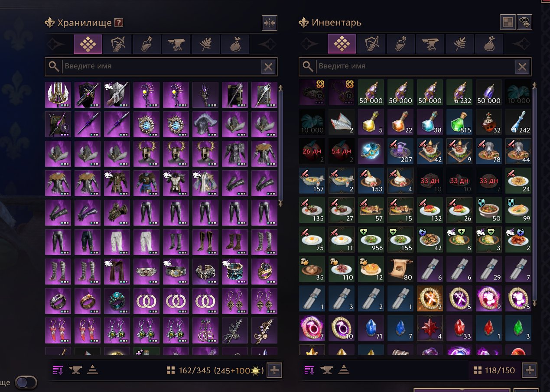550x392 pixels.
Task: Flip the toggle switch at bottom left
Action: (26, 382)
